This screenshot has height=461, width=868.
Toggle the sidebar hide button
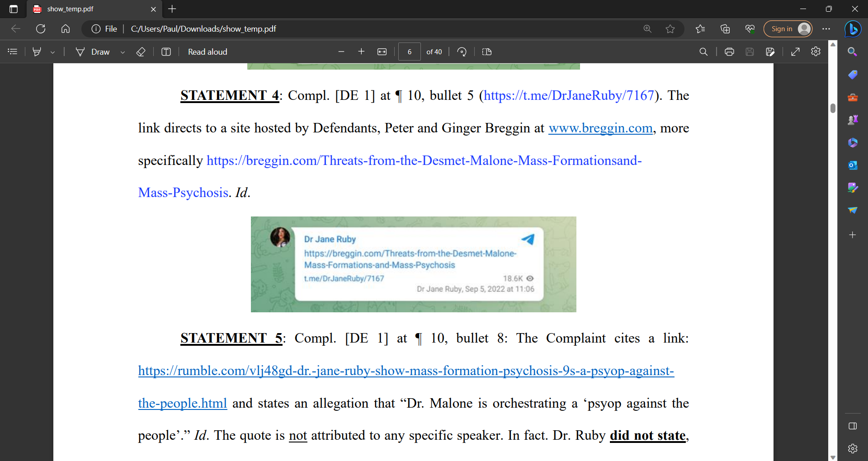pyautogui.click(x=853, y=426)
